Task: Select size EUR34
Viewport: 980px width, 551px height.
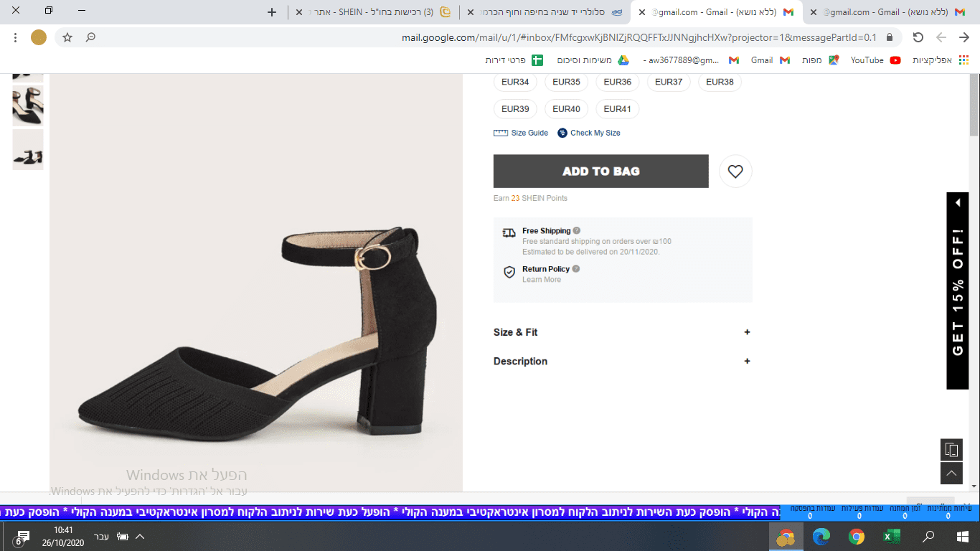Action: [x=515, y=82]
